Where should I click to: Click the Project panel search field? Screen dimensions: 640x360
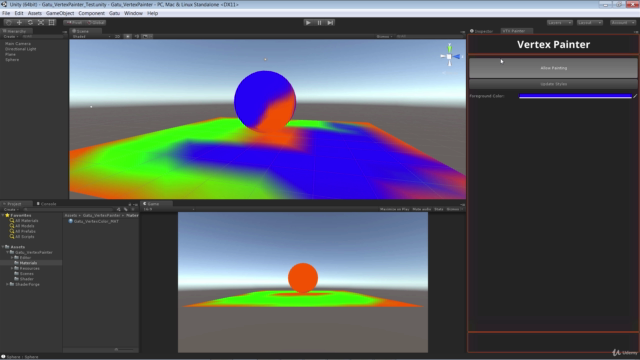tap(69, 209)
